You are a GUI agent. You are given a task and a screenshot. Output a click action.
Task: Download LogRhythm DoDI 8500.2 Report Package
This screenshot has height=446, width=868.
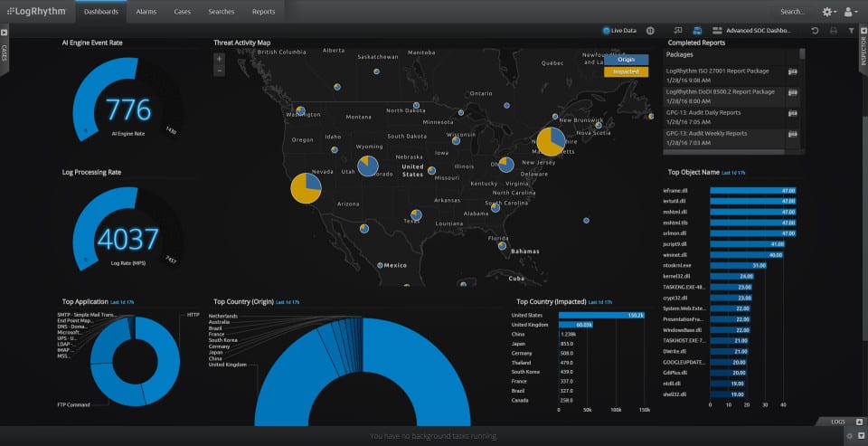pyautogui.click(x=792, y=92)
